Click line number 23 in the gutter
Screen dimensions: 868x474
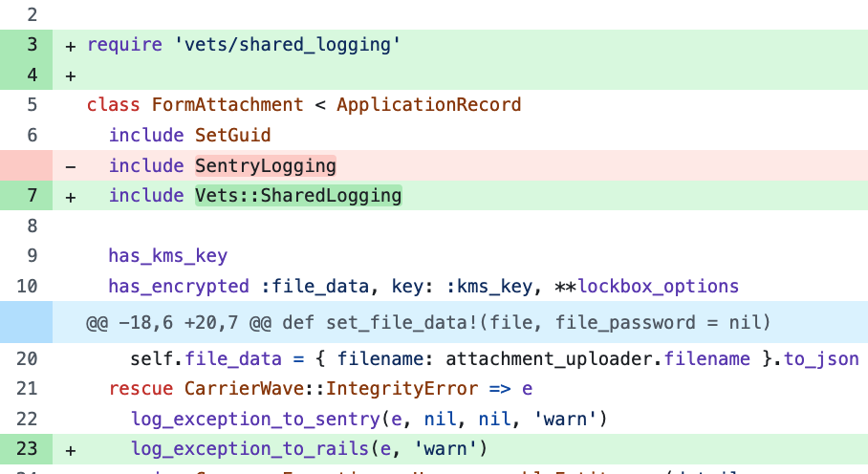27,448
